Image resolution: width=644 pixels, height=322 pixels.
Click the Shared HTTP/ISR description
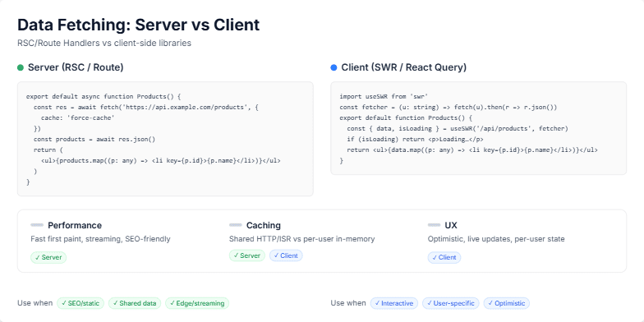tap(302, 238)
